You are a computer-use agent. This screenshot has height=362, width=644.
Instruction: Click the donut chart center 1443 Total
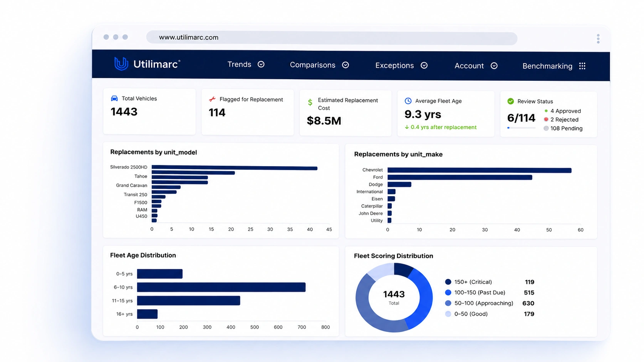394,297
